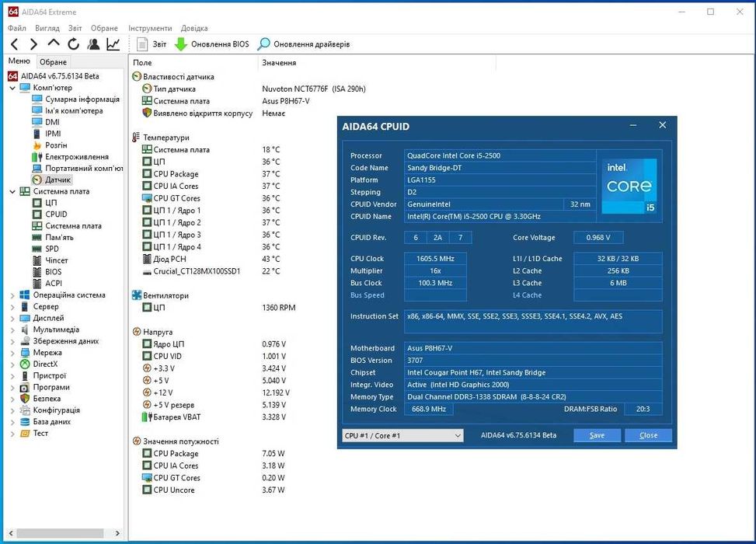Refresh the view with the circular arrow icon

73,44
